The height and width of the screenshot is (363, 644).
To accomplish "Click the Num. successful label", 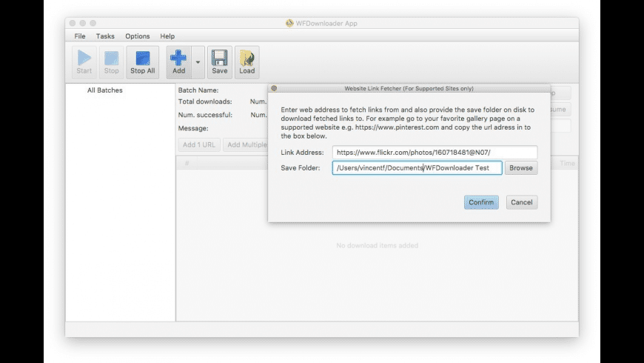I will tap(205, 115).
